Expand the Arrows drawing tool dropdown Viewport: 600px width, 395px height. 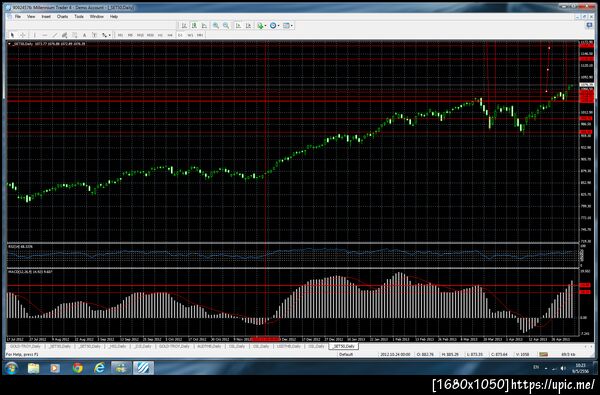coord(109,35)
